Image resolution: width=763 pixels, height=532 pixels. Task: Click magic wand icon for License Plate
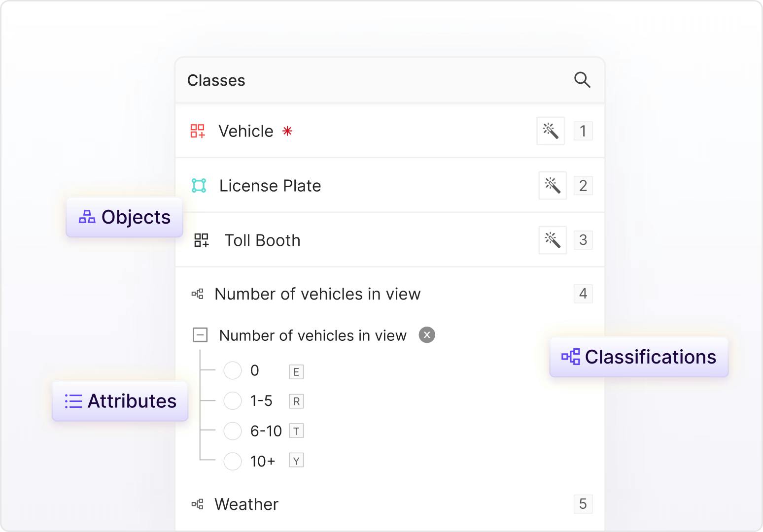[553, 186]
